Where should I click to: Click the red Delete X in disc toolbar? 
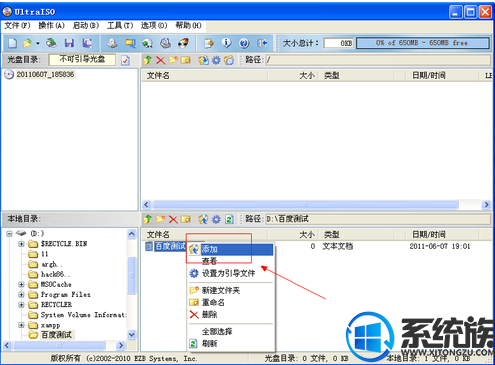point(160,60)
